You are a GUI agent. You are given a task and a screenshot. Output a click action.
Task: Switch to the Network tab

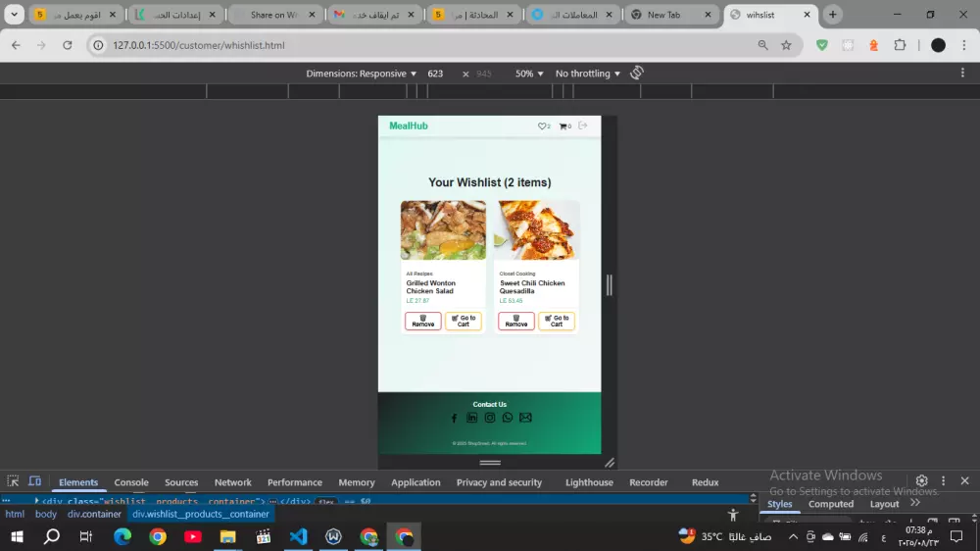pos(233,482)
